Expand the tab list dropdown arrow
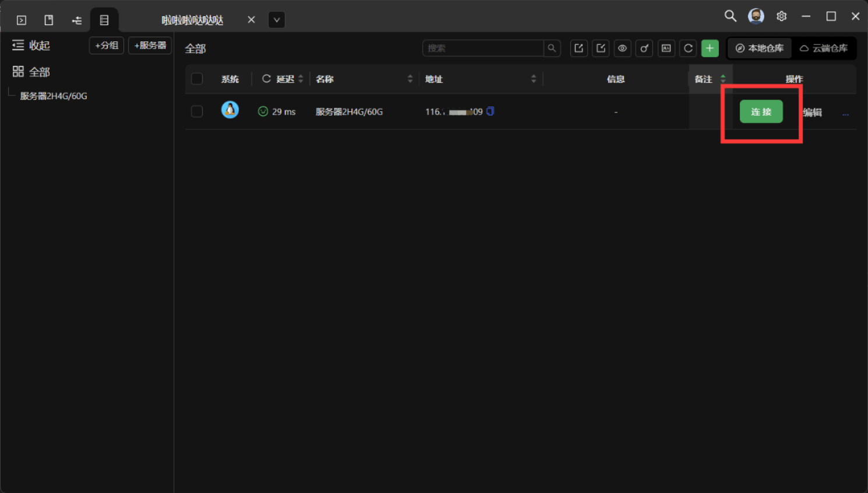 coord(277,20)
